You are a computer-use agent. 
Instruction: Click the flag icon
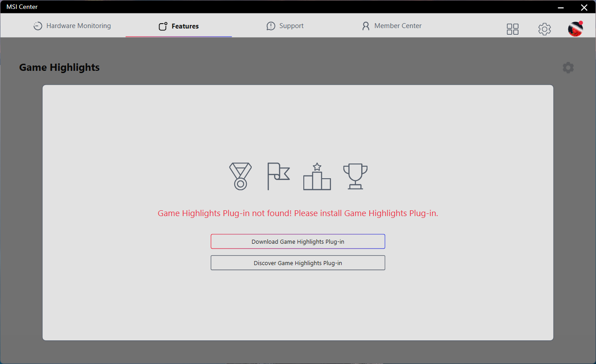[278, 176]
